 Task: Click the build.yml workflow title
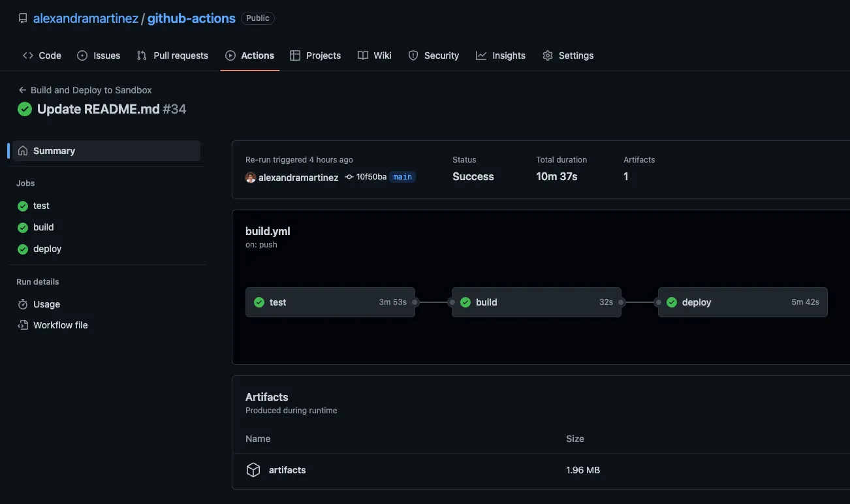[268, 231]
